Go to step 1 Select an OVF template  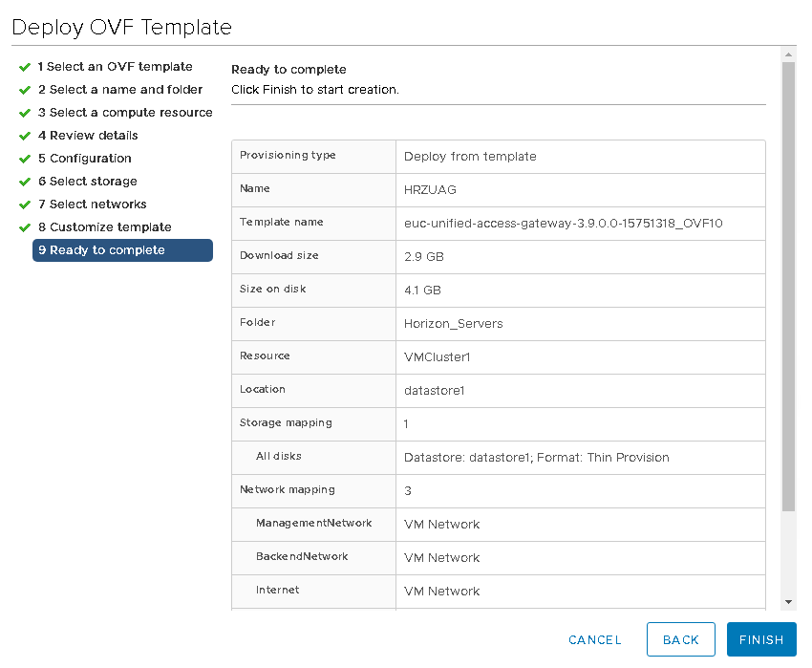(115, 67)
